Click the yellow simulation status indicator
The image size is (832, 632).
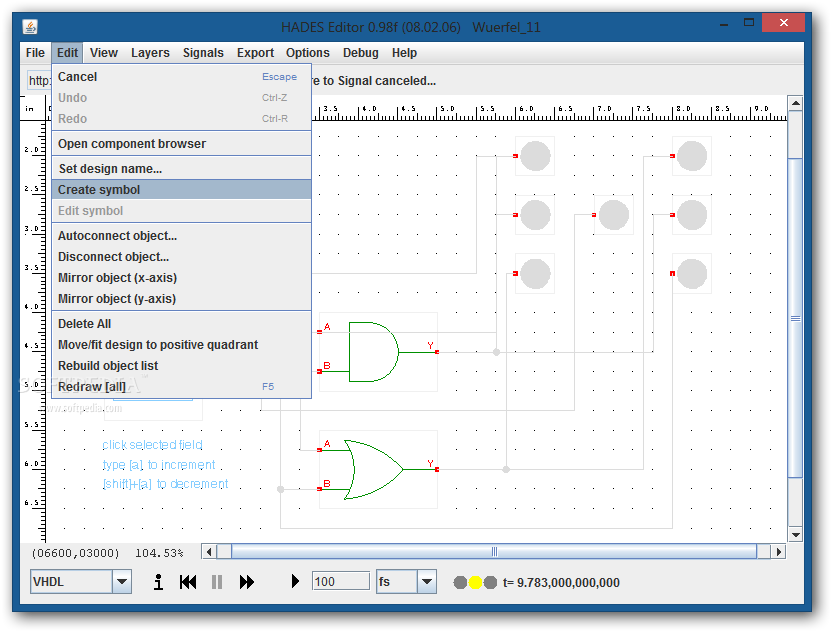point(475,583)
